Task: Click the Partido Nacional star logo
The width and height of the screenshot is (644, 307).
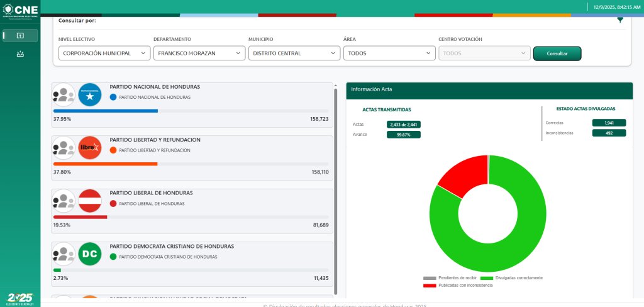Action: 89,94
